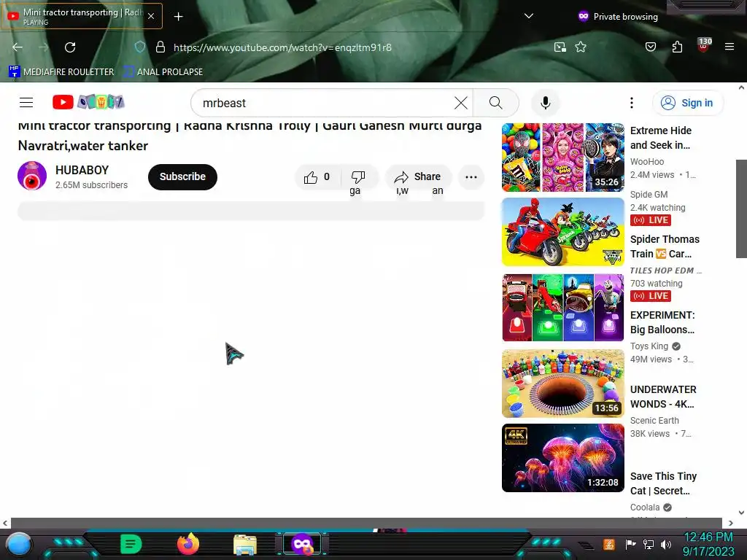The image size is (747, 560).
Task: Reload the current page
Action: (70, 47)
